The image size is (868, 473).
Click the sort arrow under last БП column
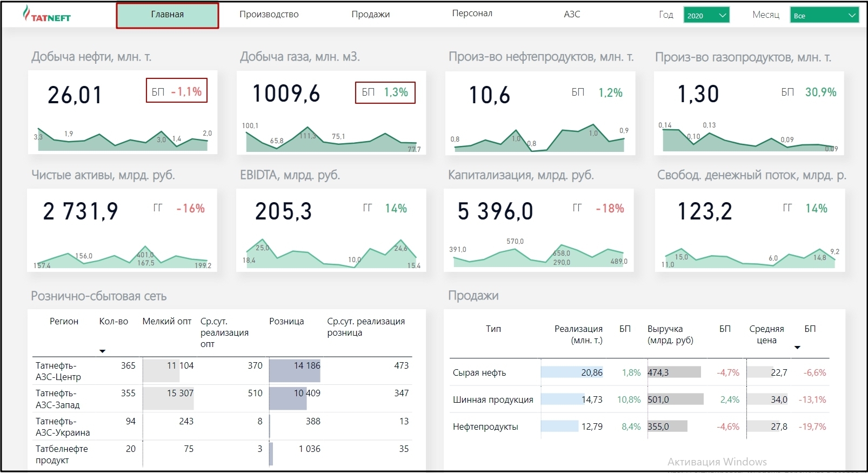tap(797, 348)
